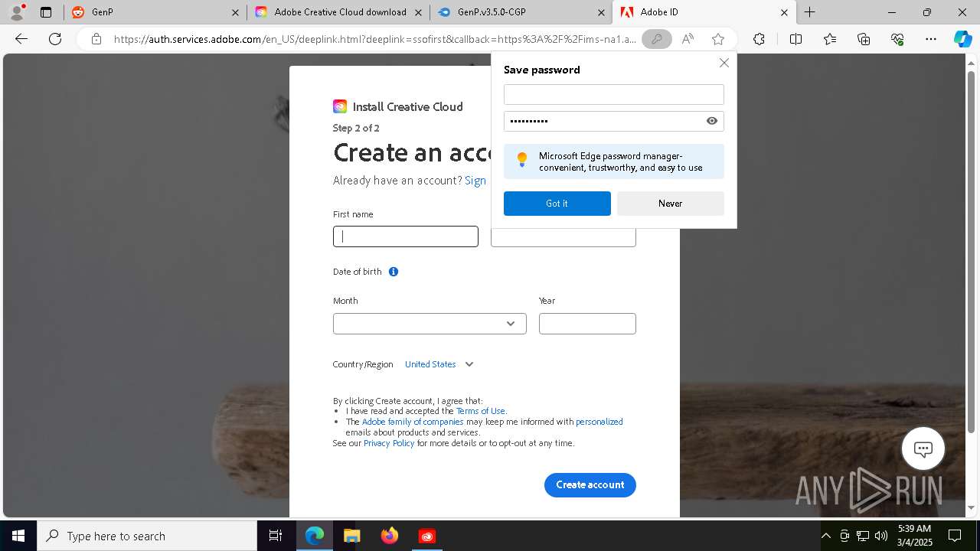Screen dimensions: 980x551
Task: Follow the Sign in link
Action: (475, 181)
